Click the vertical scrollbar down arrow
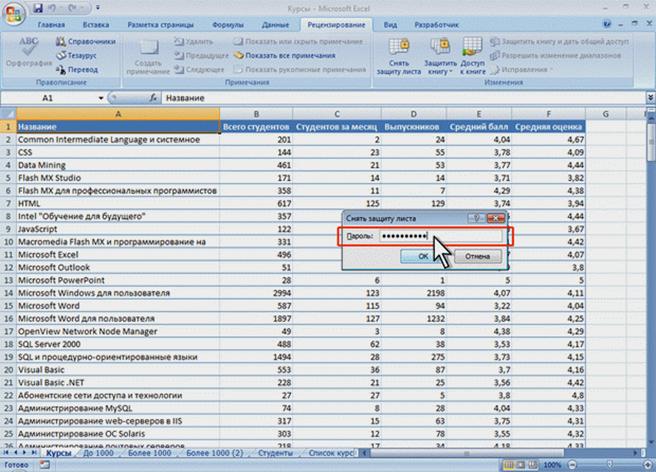This screenshot has height=472, width=656. tap(651, 443)
